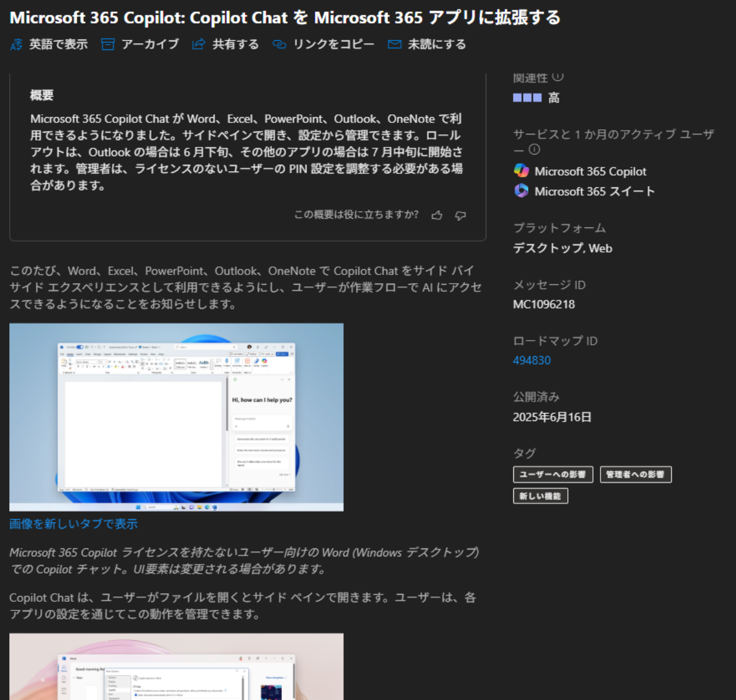This screenshot has height=700, width=736.
Task: Click the partially visible settings screenshot at the bottom
Action: tap(176, 666)
